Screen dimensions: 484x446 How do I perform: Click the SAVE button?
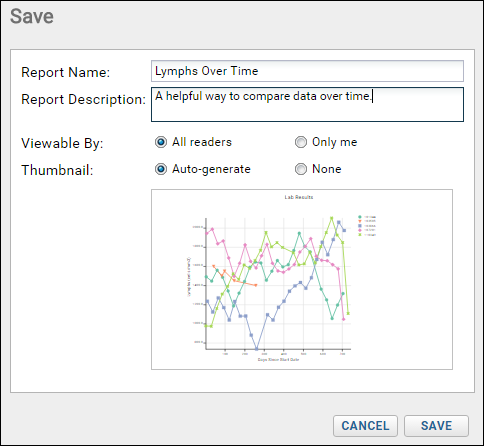[x=436, y=426]
